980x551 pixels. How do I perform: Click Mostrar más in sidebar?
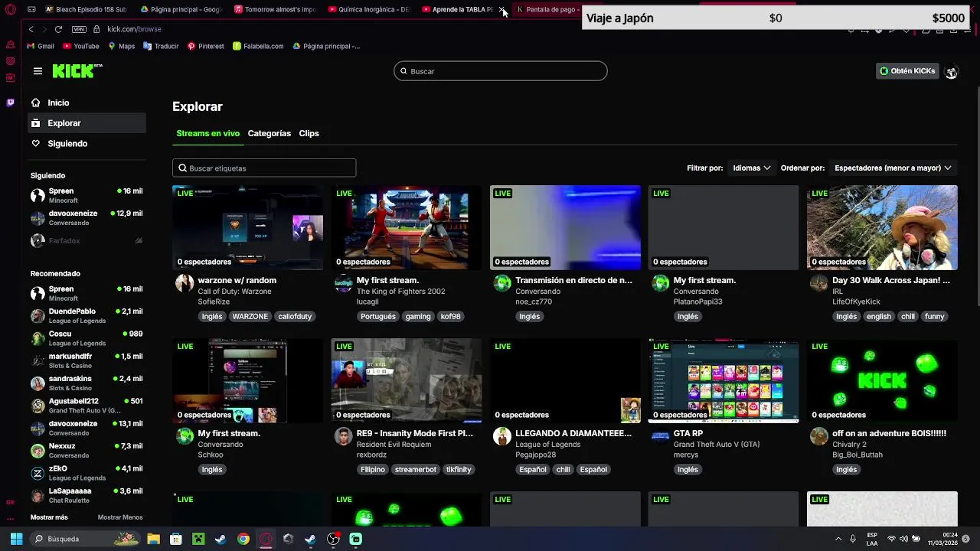coord(49,517)
